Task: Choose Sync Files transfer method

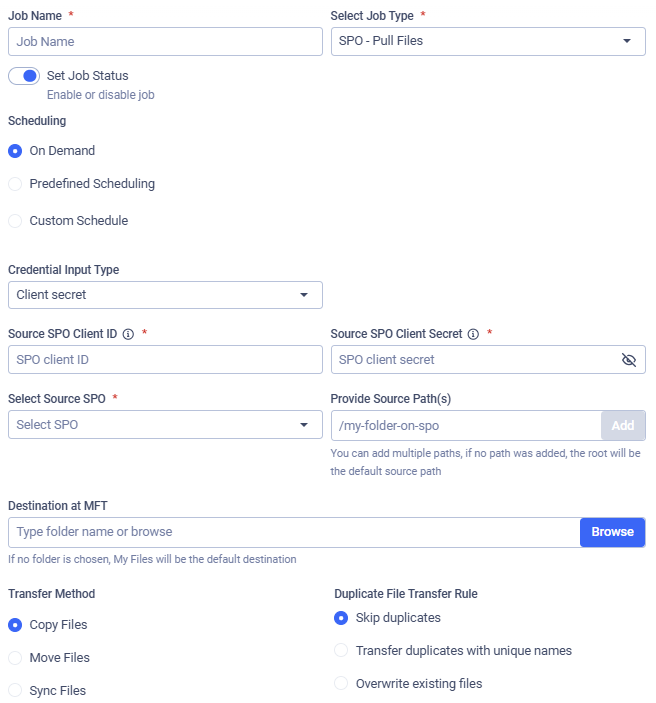Action: click(x=15, y=691)
